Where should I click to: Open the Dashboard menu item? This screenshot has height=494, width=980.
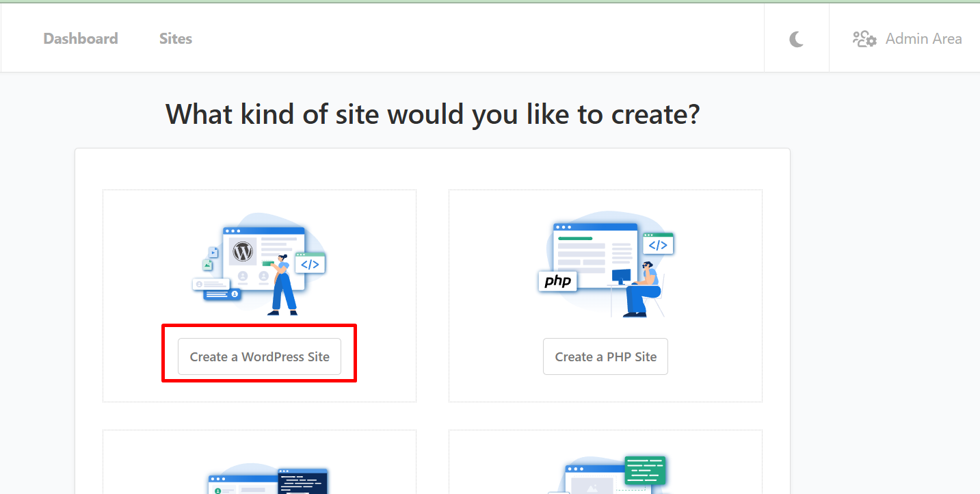click(81, 39)
